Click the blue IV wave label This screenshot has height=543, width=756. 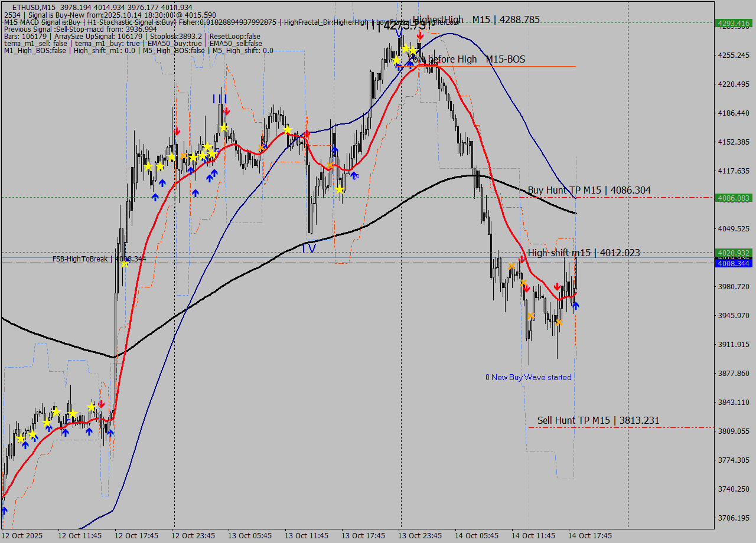pyautogui.click(x=308, y=248)
